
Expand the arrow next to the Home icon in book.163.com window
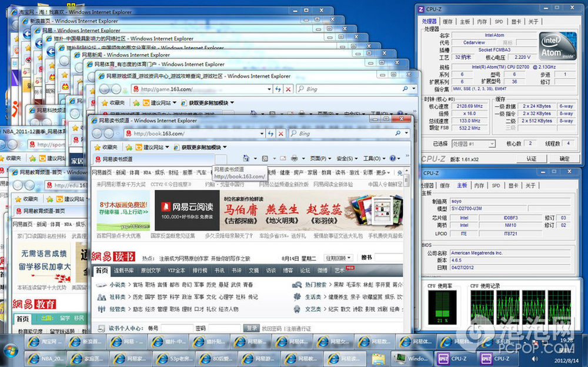(255, 158)
